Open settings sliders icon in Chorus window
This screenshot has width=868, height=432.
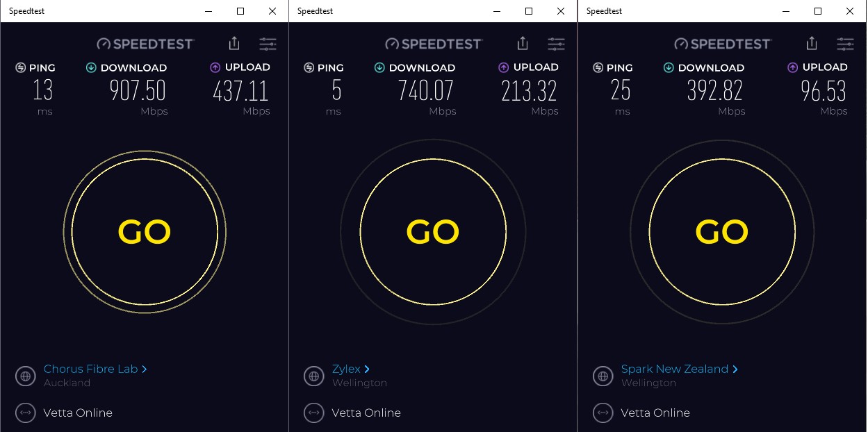(x=268, y=44)
